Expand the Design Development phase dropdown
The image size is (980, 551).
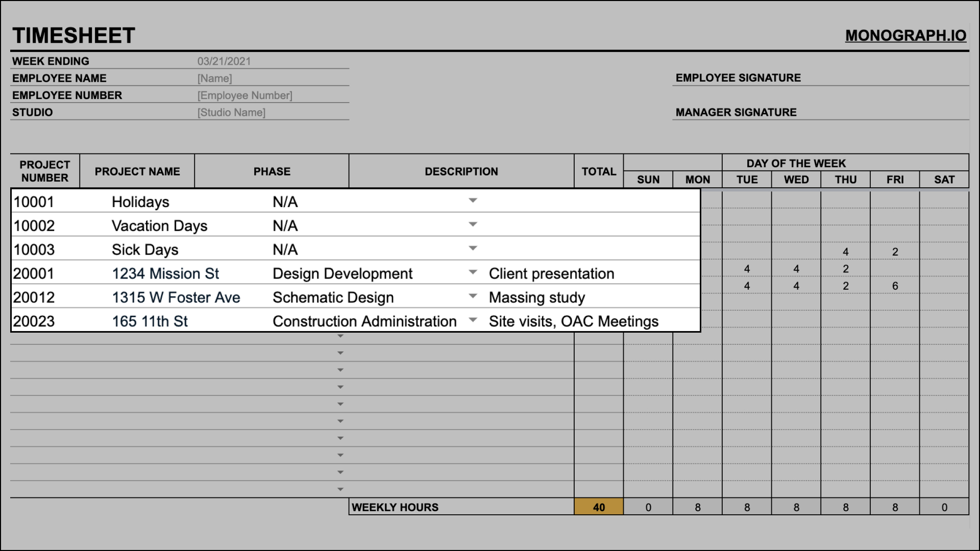click(472, 273)
